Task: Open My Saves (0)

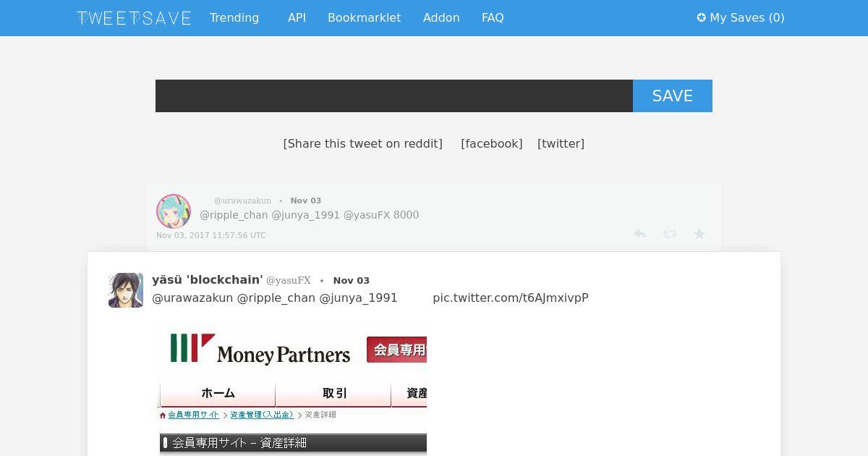Action: coord(741,17)
